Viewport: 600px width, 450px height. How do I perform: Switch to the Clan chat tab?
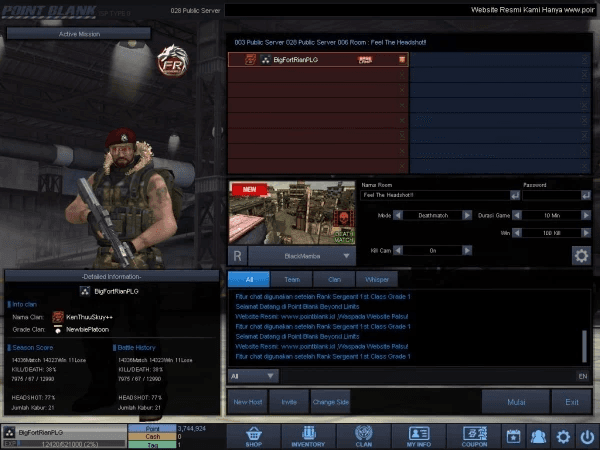pos(334,279)
